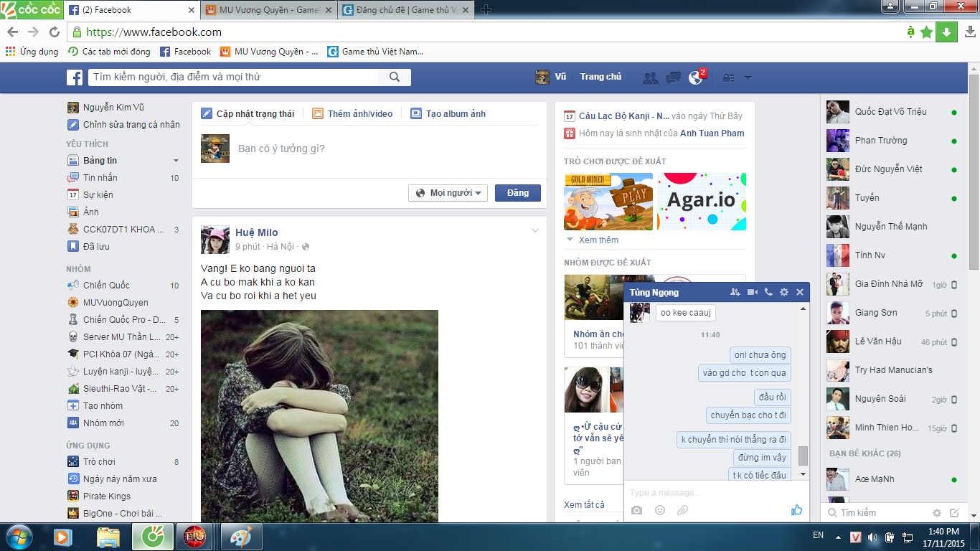Image resolution: width=980 pixels, height=551 pixels.
Task: Open options arrow on Huệ Milo post
Action: click(534, 230)
